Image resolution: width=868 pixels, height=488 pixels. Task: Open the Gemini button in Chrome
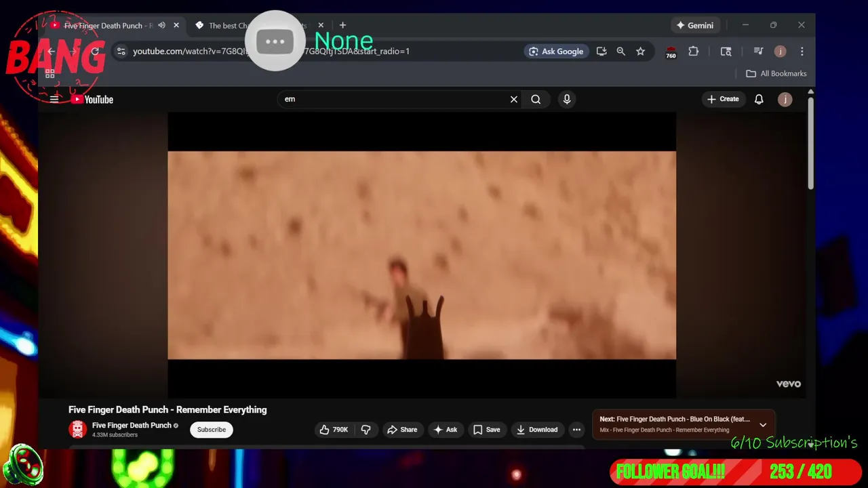(x=694, y=26)
